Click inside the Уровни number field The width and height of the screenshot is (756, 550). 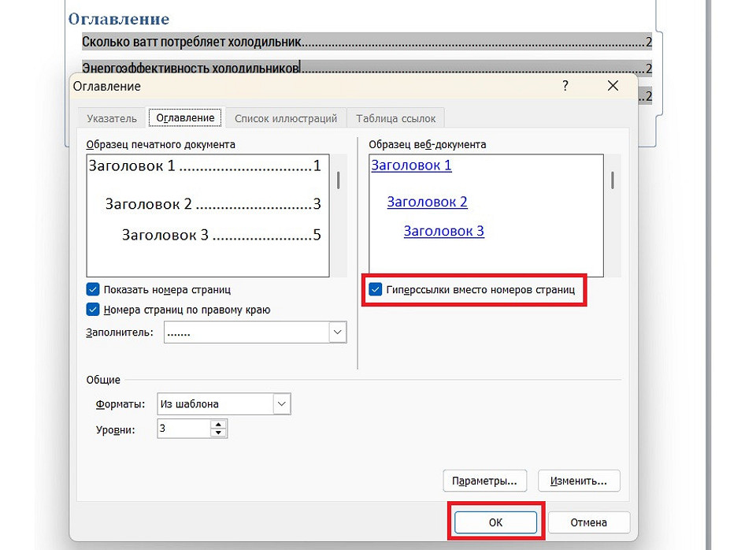pos(183,429)
